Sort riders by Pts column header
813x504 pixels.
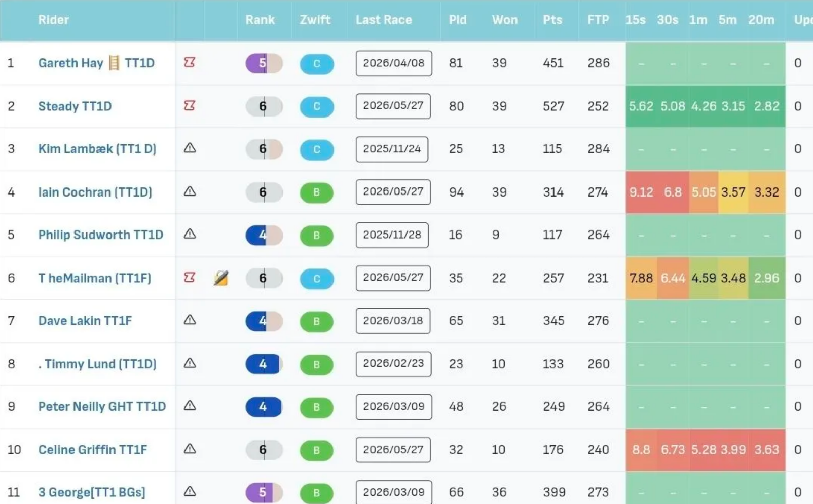click(x=552, y=20)
